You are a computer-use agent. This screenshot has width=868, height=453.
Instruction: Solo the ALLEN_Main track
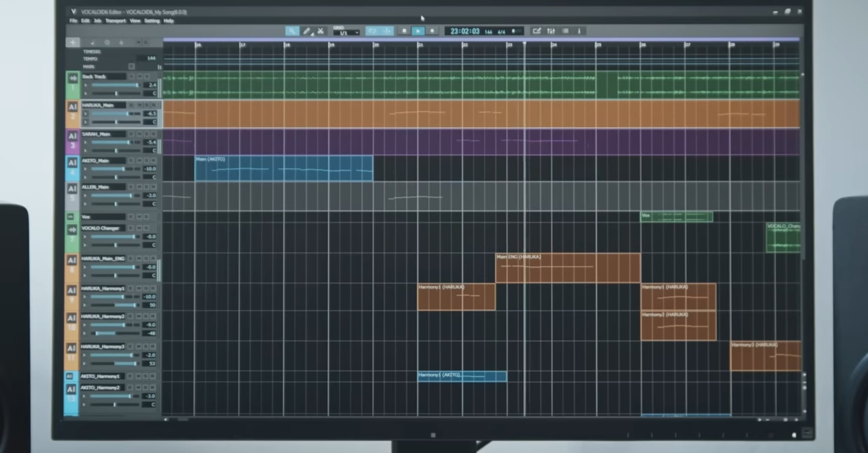[x=147, y=187]
